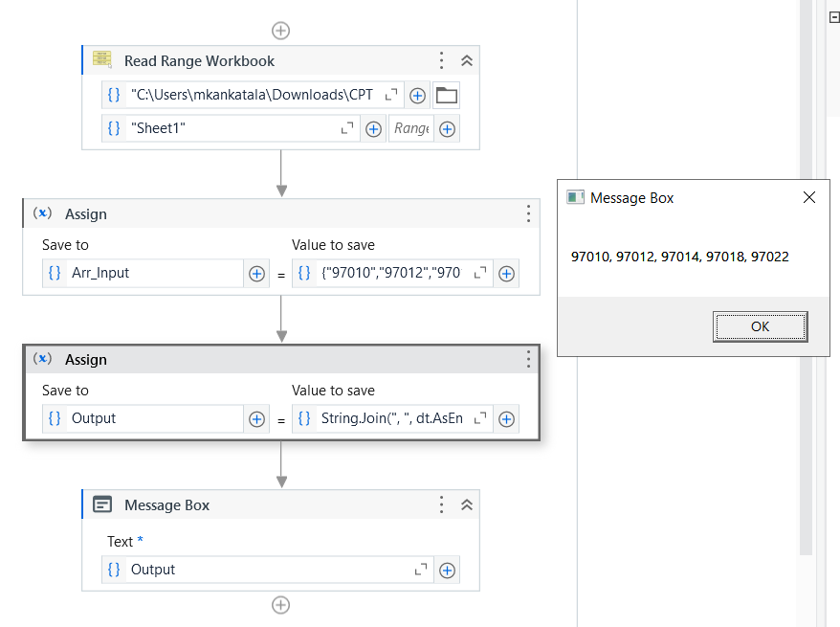Click the Output Save to field
Viewport: 840px width, 627px height.
tap(153, 418)
